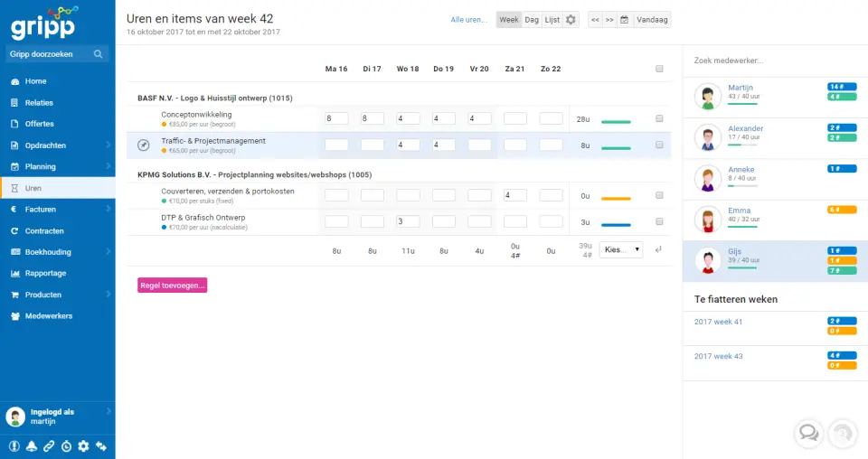Open the stopwatch timer icon
The image size is (868, 459).
66,445
